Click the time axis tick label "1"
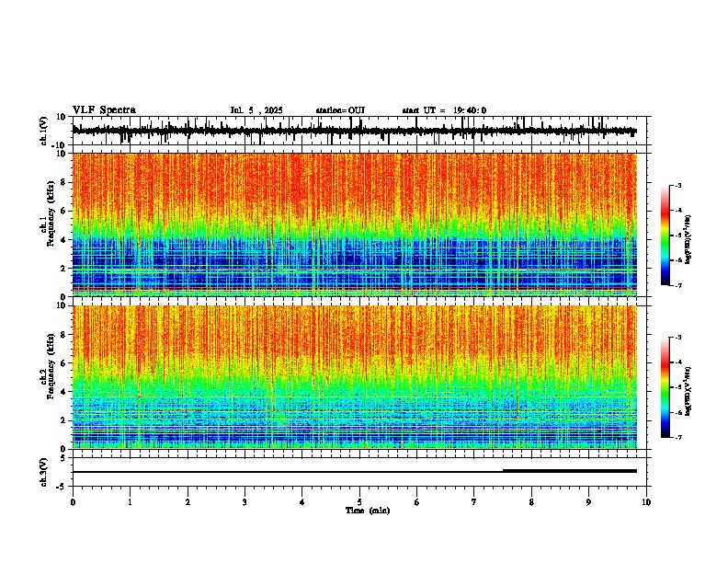The width and height of the screenshot is (728, 563). point(130,502)
